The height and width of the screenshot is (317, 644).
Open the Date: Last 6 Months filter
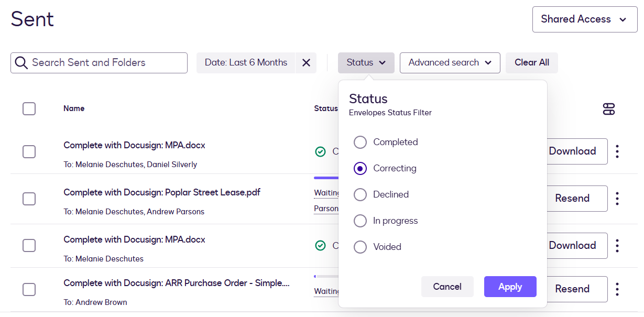coord(246,63)
